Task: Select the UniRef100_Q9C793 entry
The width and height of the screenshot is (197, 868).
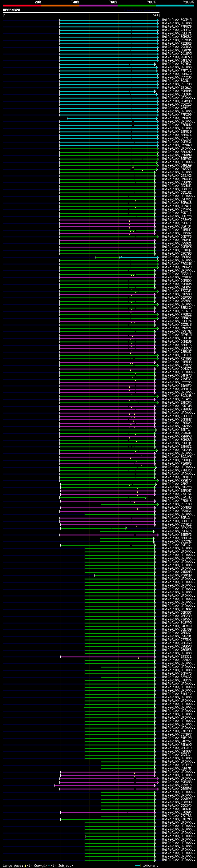Action: tap(177, 254)
